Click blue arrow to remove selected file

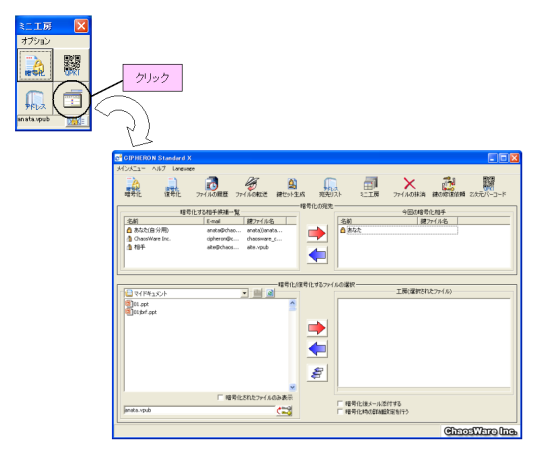(317, 349)
